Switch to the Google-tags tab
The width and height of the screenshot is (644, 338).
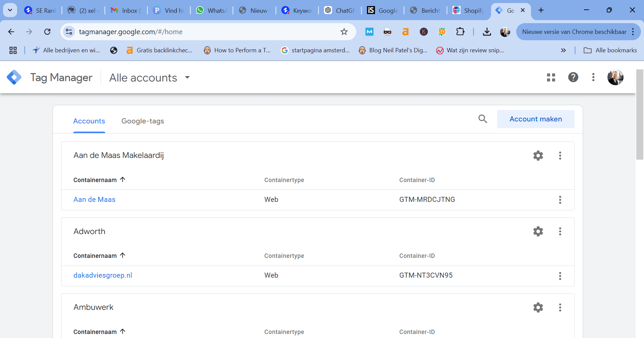point(143,121)
